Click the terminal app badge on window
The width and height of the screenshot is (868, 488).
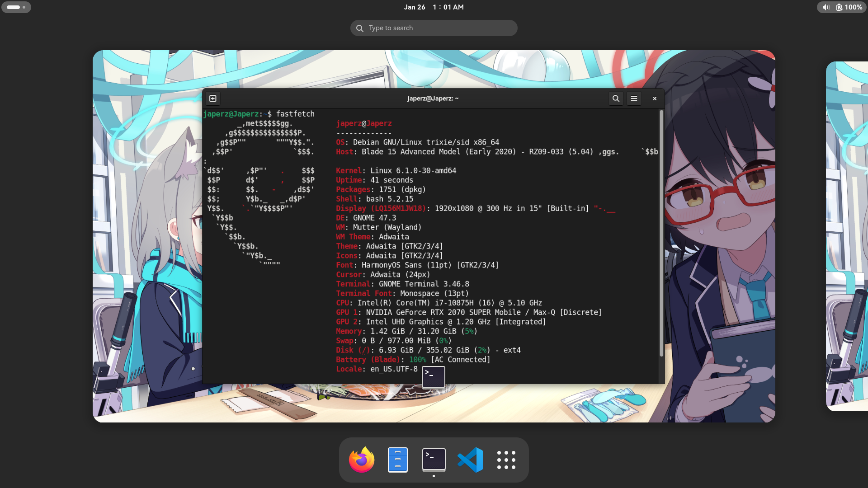[434, 377]
